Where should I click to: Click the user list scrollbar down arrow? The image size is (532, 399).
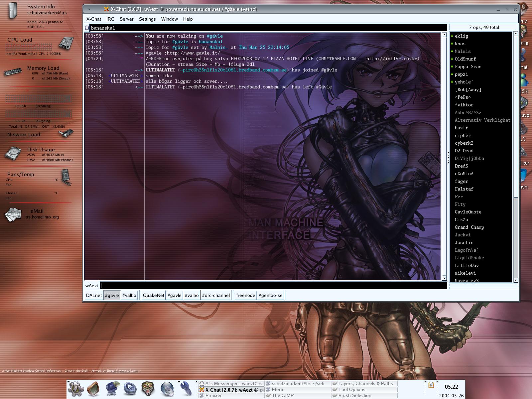[516, 280]
